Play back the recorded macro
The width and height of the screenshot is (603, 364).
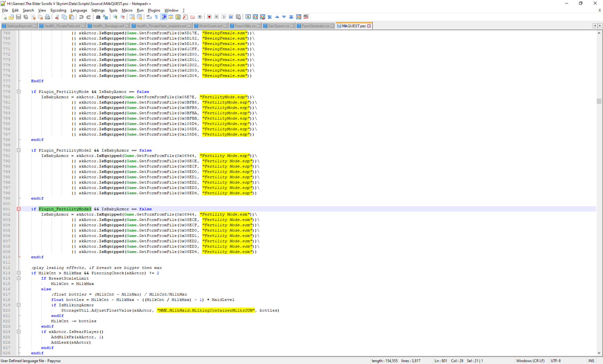pos(224,17)
